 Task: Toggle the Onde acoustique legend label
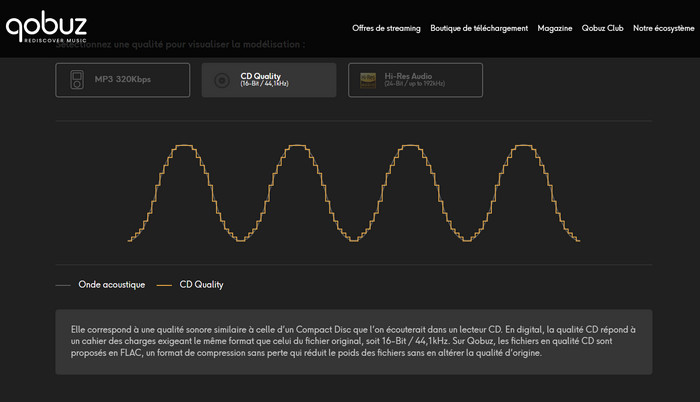click(112, 285)
